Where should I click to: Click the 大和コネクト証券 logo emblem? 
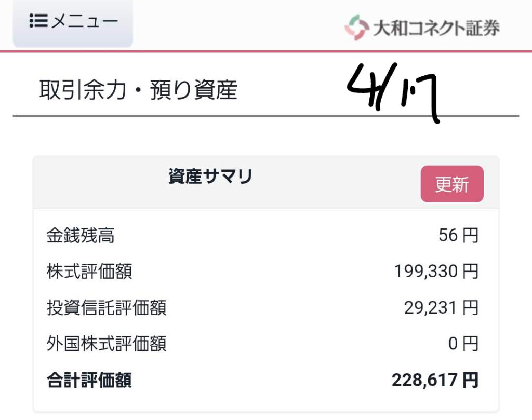356,28
